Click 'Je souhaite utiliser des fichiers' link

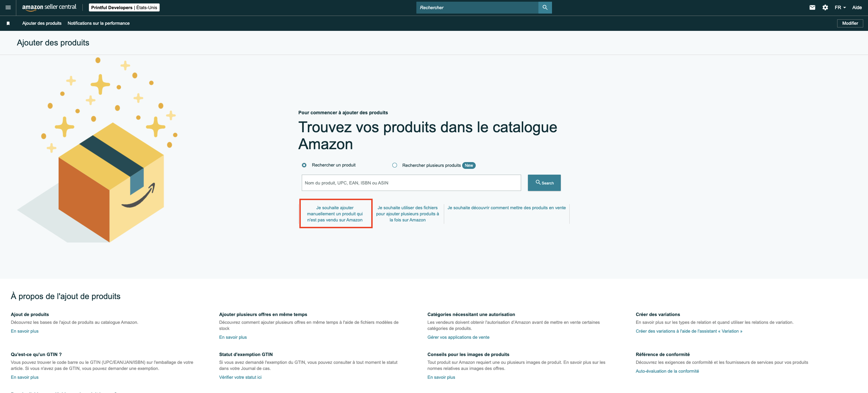point(408,214)
